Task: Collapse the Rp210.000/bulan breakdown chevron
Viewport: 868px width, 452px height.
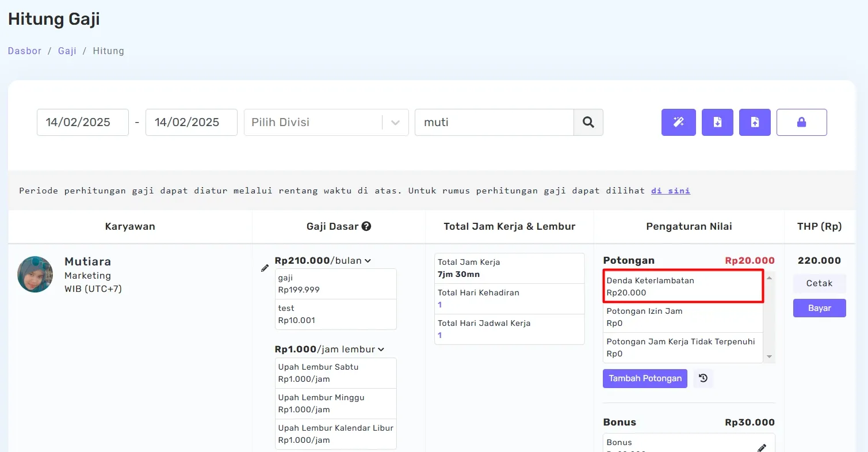Action: [368, 261]
